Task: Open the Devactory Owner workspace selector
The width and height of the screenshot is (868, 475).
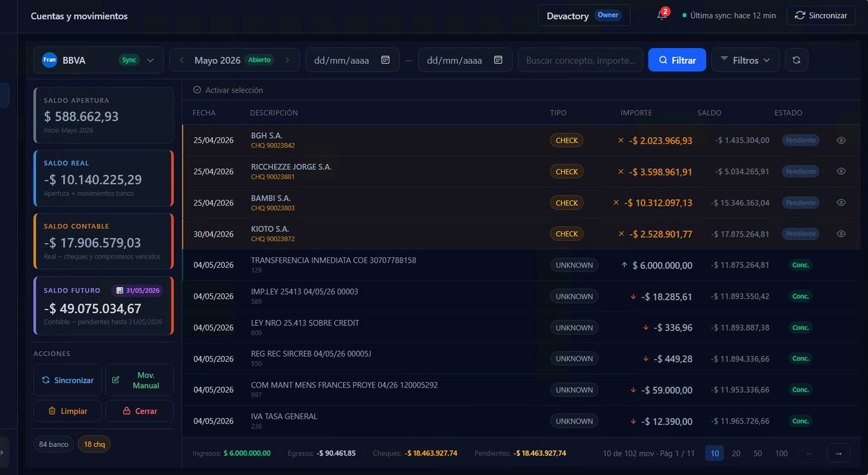Action: [584, 16]
